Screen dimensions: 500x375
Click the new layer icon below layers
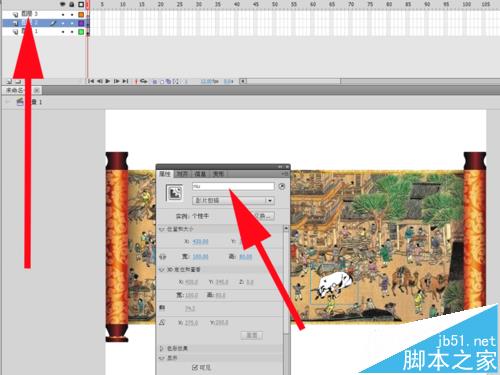9,81
